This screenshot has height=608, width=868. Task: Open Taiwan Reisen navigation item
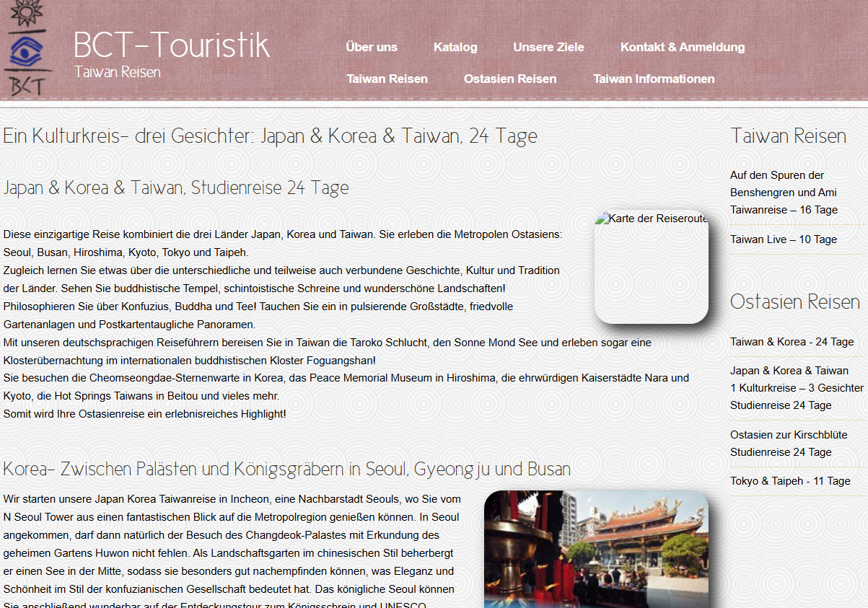pos(387,79)
